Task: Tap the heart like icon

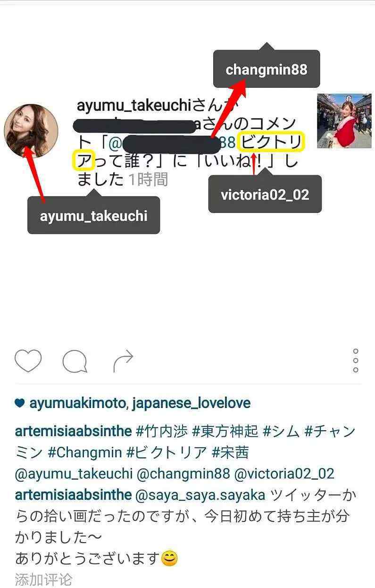Action: 28,361
